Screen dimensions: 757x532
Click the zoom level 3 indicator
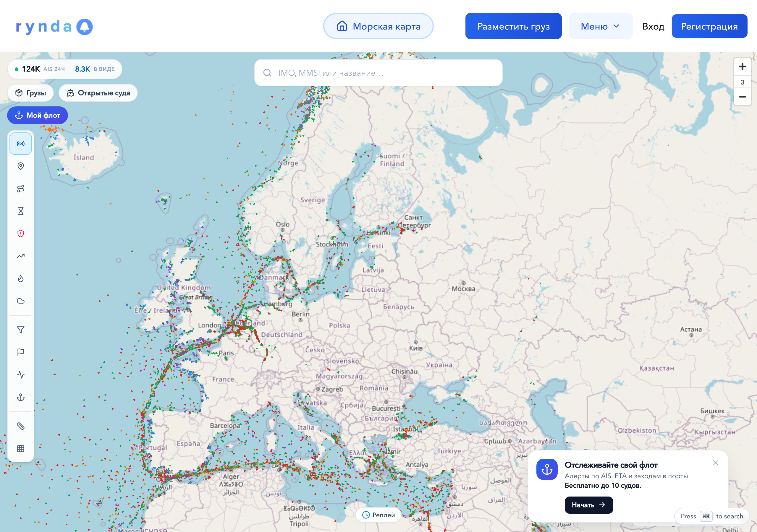pyautogui.click(x=742, y=82)
